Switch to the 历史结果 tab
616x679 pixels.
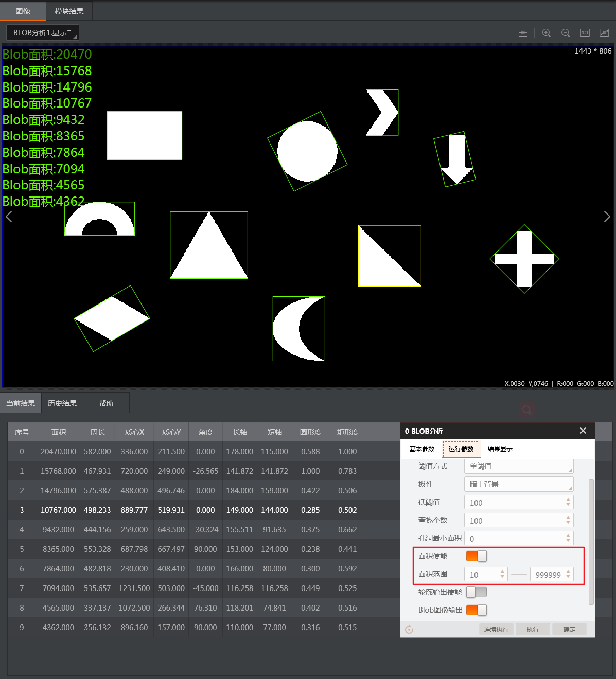[x=63, y=403]
